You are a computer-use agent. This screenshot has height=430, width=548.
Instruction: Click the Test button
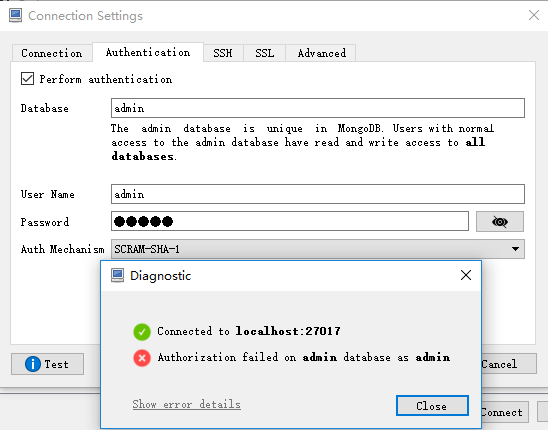coord(48,364)
